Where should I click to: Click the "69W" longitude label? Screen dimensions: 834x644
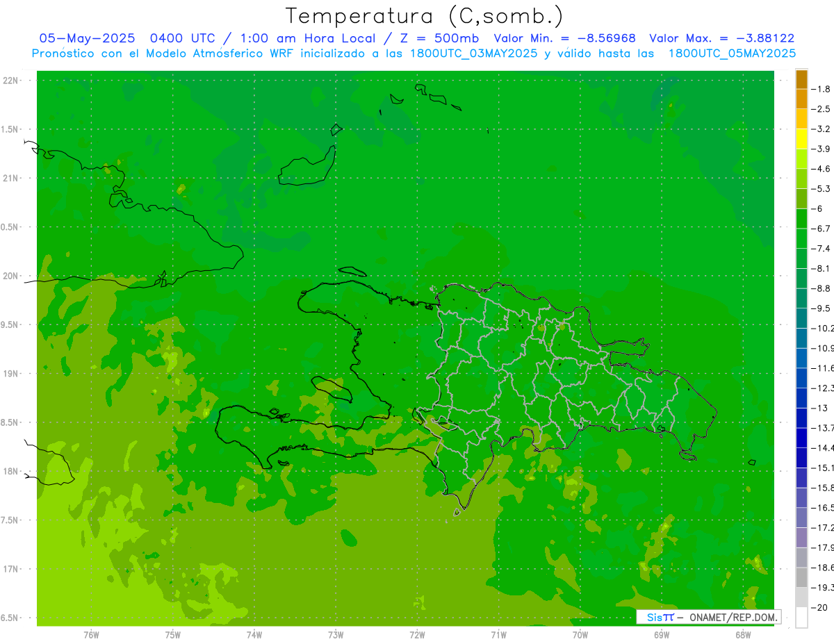(x=662, y=635)
